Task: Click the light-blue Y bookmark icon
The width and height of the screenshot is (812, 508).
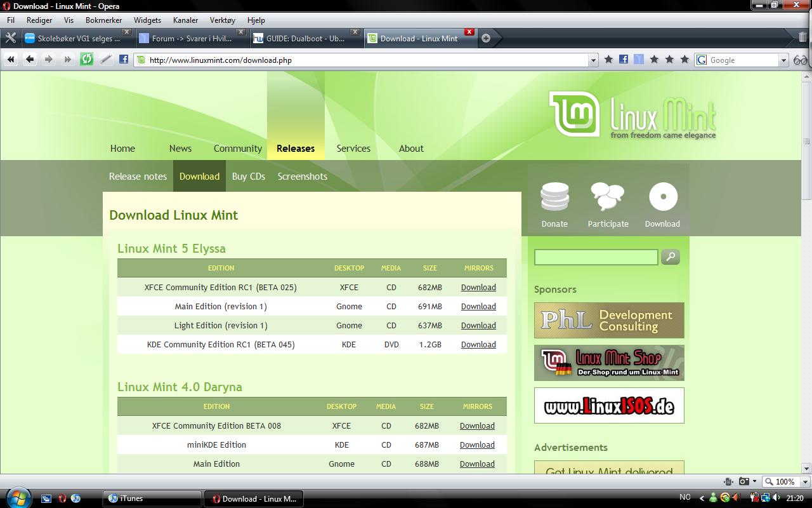Action: click(639, 59)
